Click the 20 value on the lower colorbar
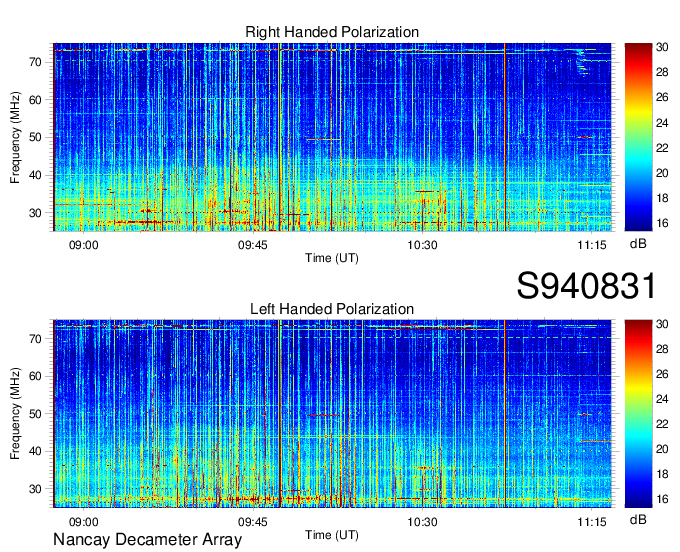Image resolution: width=680 pixels, height=552 pixels. click(x=662, y=449)
